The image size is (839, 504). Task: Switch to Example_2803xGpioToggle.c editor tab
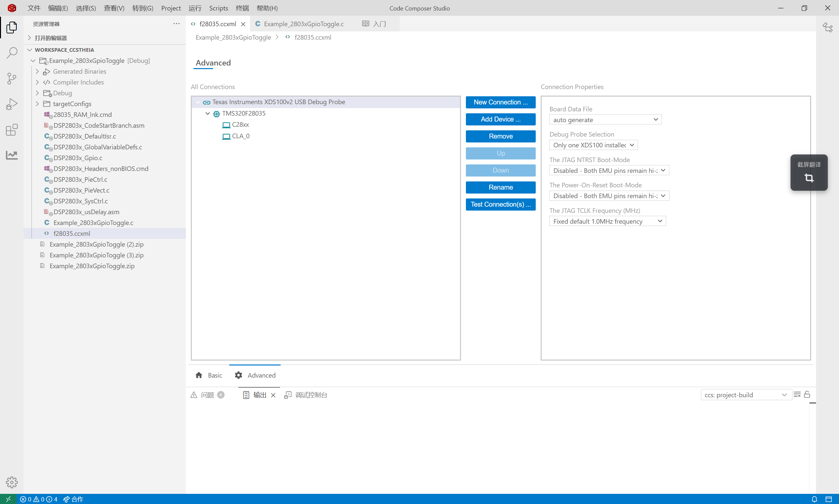(x=304, y=24)
